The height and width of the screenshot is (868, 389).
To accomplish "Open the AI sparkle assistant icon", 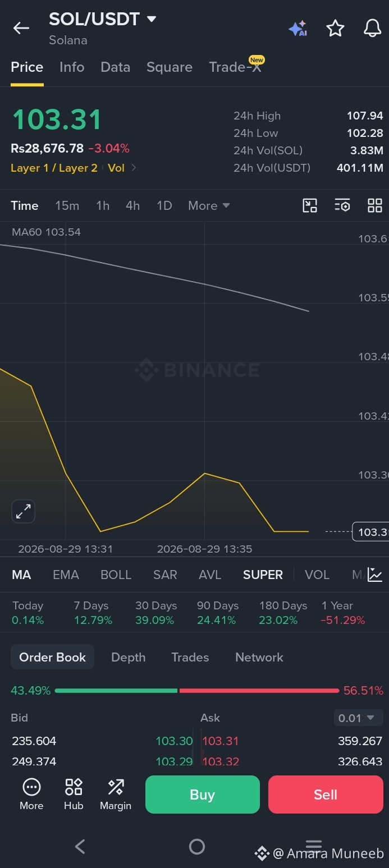I will tap(298, 28).
